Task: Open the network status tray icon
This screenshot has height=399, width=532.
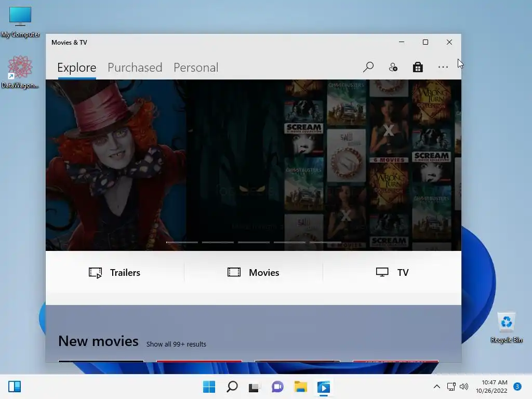Action: 451,387
